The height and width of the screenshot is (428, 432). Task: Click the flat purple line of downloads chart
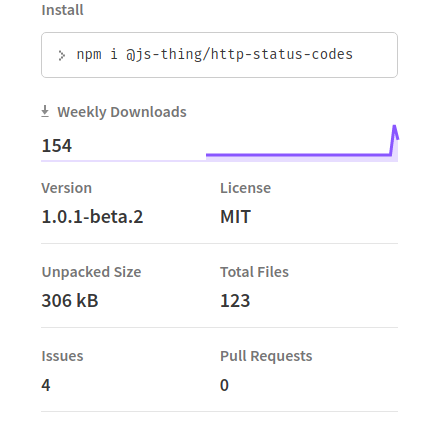[298, 155]
